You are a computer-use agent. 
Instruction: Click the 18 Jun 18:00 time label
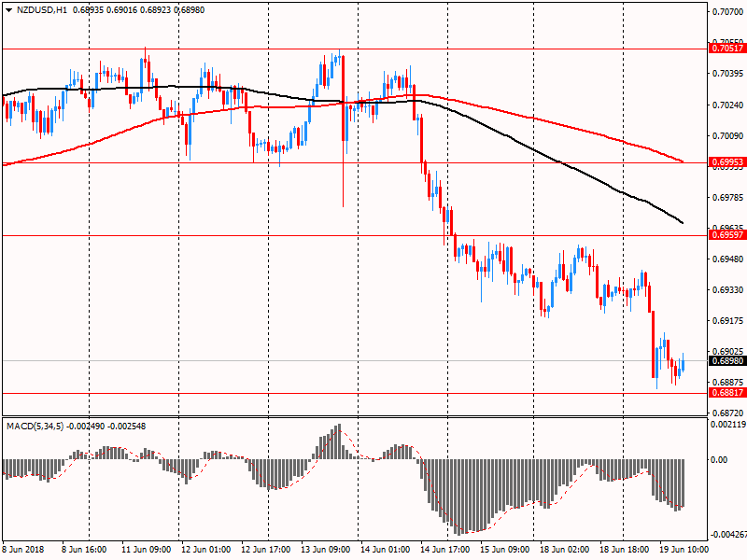(x=624, y=549)
